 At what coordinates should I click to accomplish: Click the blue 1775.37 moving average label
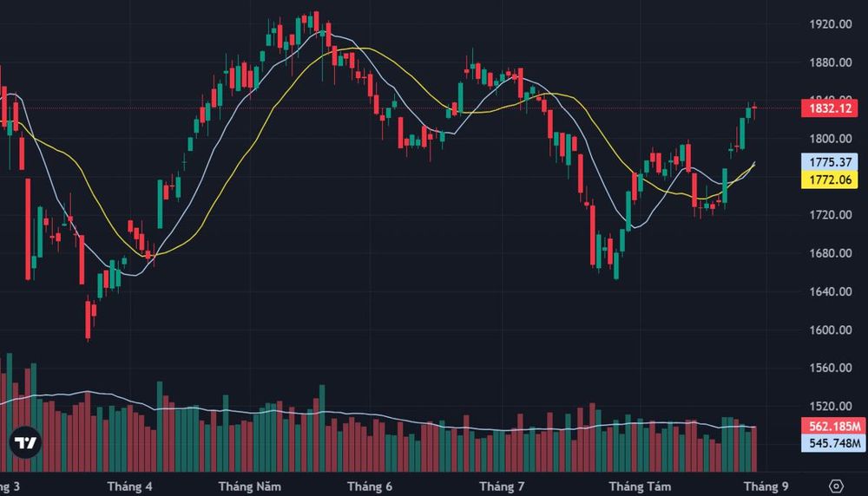tap(829, 162)
